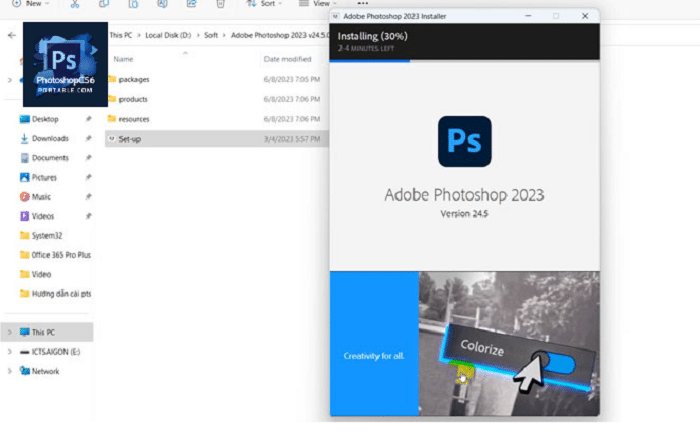This screenshot has height=435, width=700.
Task: Click the Pictures icon in the sidebar
Action: [25, 177]
